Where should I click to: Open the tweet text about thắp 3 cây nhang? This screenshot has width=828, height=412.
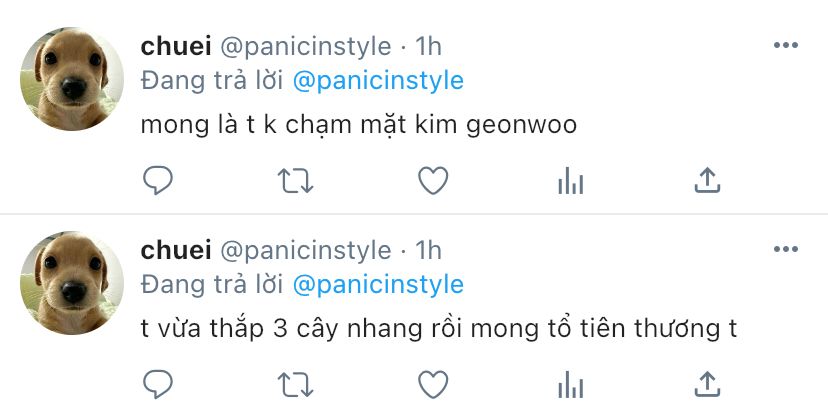(x=439, y=330)
